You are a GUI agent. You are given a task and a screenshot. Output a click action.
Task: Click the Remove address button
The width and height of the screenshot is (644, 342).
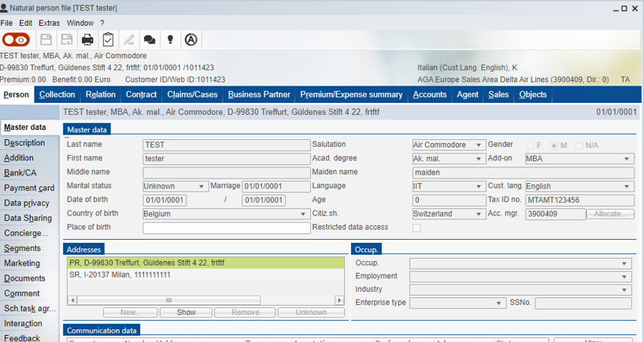coord(245,312)
